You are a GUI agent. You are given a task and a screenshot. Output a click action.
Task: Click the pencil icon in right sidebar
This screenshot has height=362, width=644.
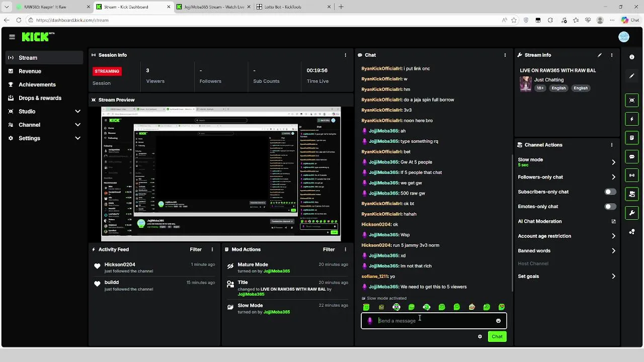[x=632, y=76]
